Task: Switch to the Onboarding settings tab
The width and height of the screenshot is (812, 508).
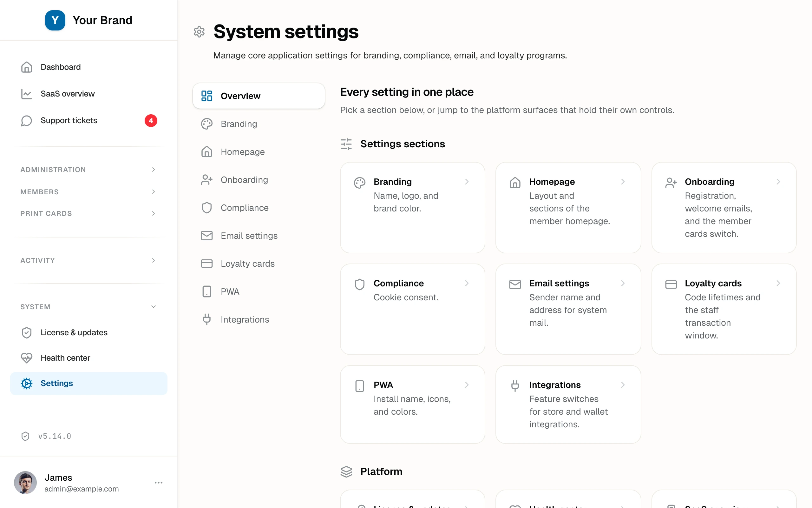Action: (x=259, y=180)
